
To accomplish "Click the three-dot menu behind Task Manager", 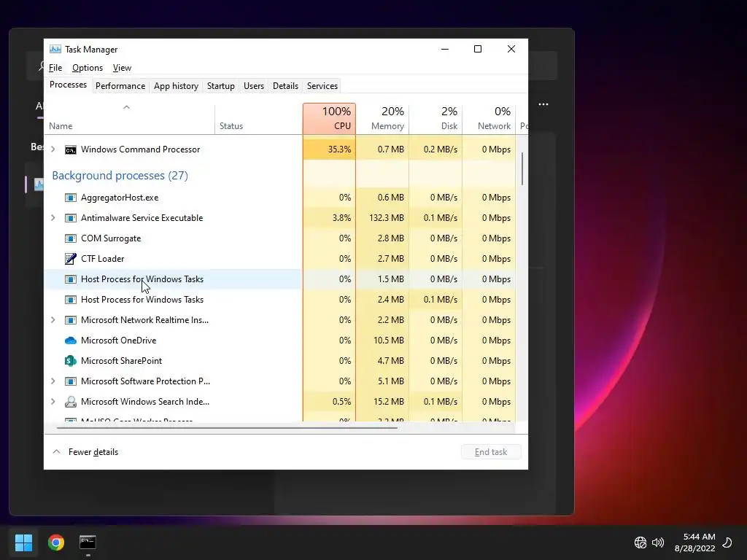I will 543,104.
